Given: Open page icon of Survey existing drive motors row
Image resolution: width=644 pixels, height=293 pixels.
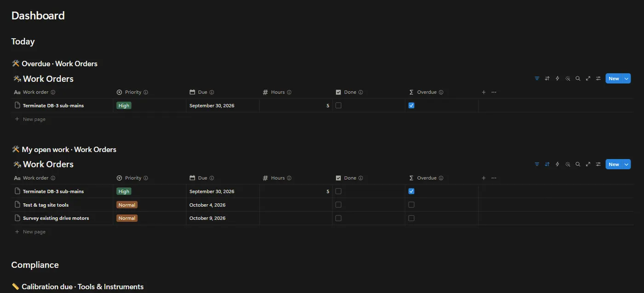Looking at the screenshot, I should [x=17, y=218].
